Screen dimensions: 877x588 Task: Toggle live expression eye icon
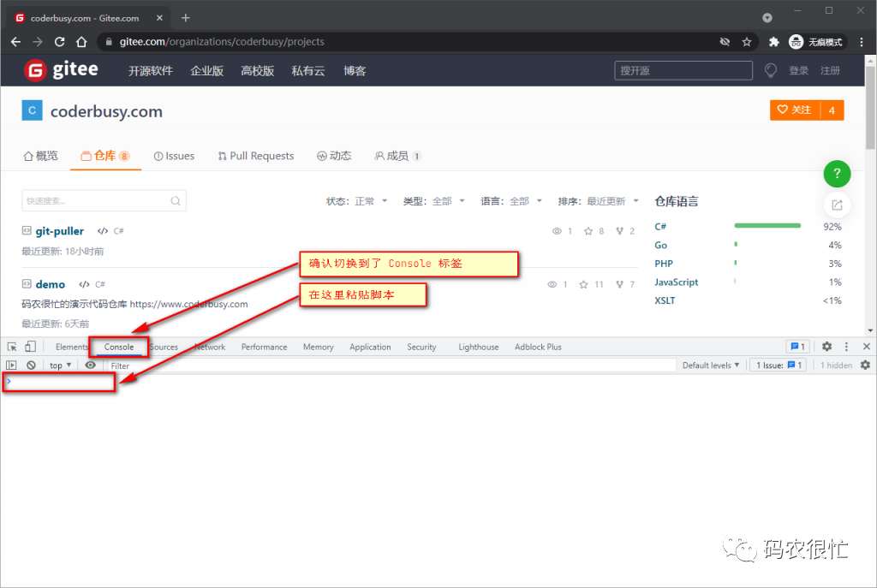click(x=90, y=365)
